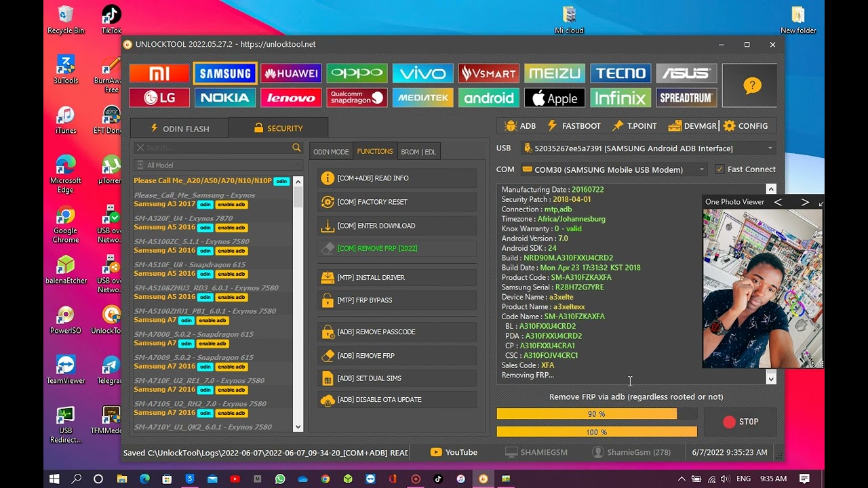The height and width of the screenshot is (488, 868).
Task: Pick the Vivo brand tile
Action: coord(422,73)
